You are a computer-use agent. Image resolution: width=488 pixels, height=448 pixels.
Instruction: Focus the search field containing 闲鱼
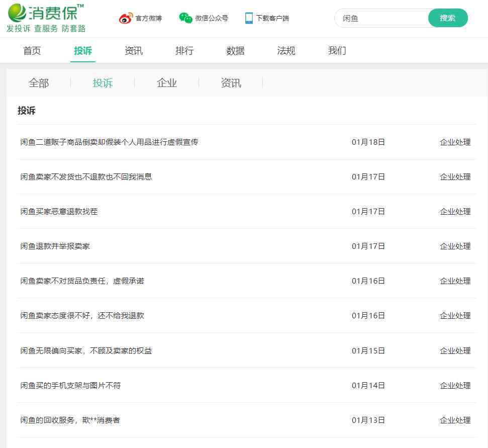click(381, 19)
